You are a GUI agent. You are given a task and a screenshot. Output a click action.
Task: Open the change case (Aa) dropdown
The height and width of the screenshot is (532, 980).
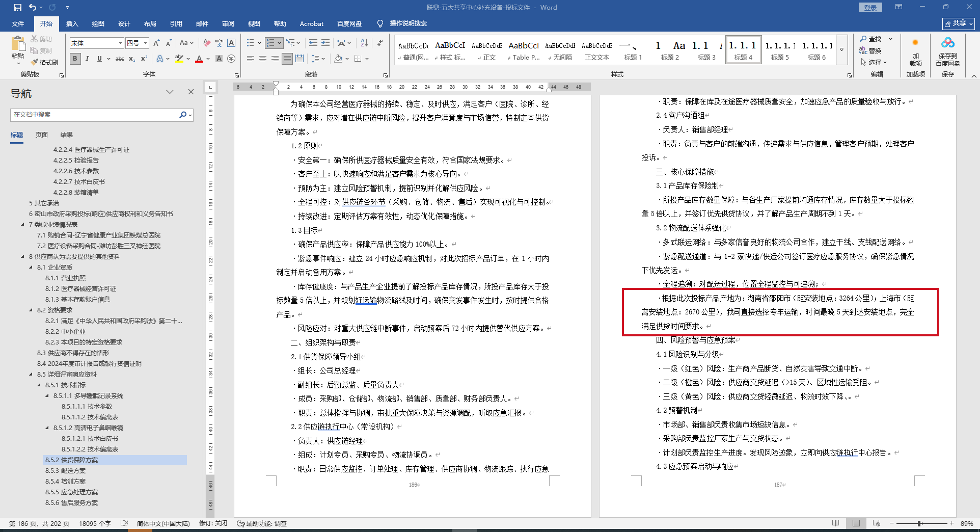[186, 43]
